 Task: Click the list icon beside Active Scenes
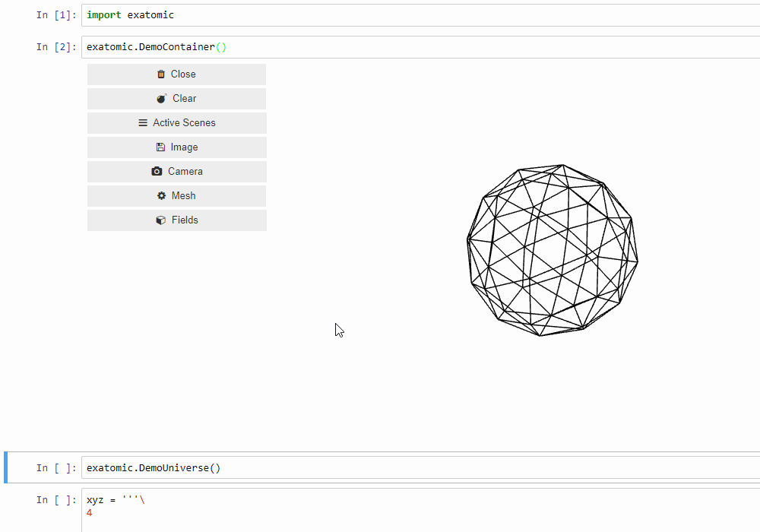(143, 123)
